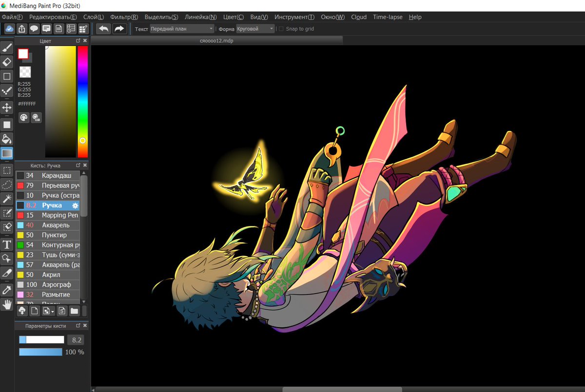Click the brush opacity slider
585x392 pixels.
click(x=40, y=352)
